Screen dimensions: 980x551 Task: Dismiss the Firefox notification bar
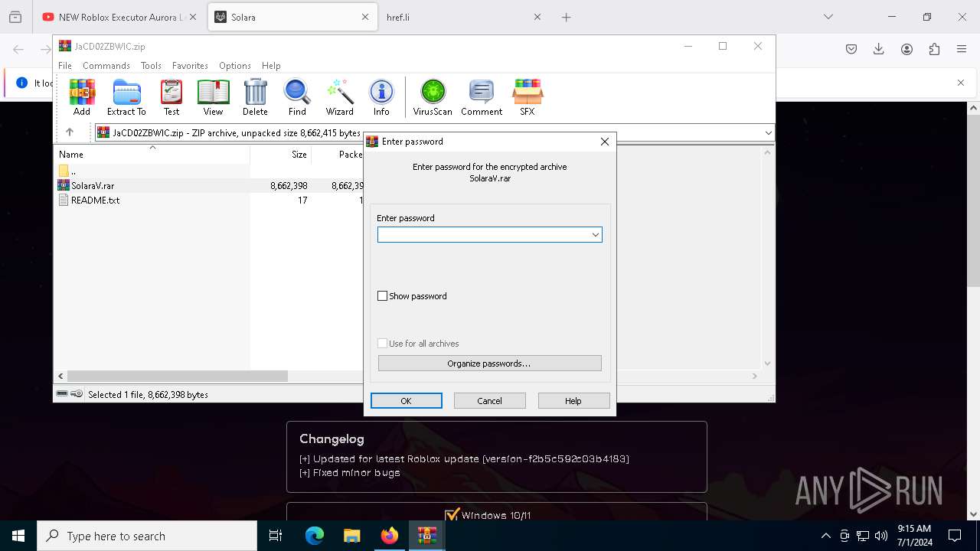click(x=960, y=83)
